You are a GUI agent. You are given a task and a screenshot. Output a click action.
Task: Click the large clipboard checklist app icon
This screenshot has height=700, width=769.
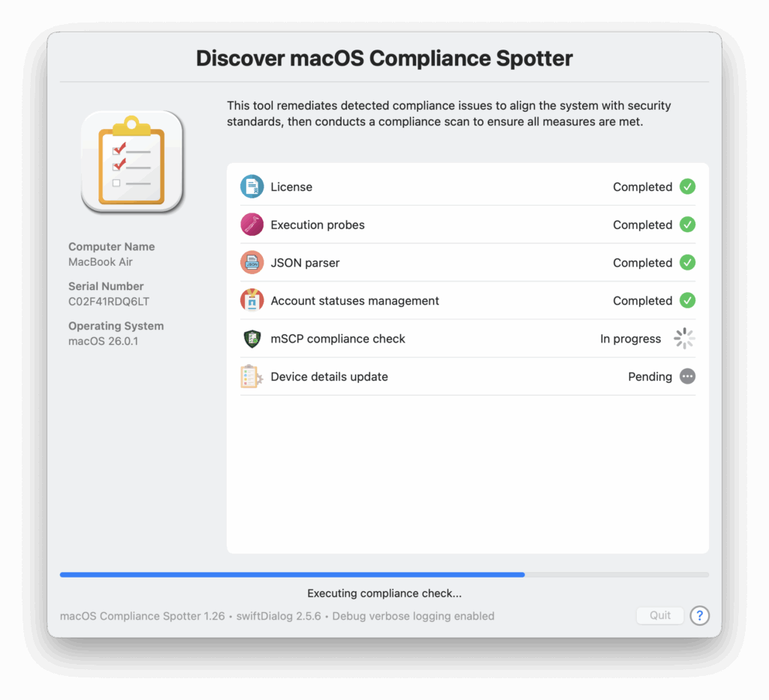(x=132, y=161)
